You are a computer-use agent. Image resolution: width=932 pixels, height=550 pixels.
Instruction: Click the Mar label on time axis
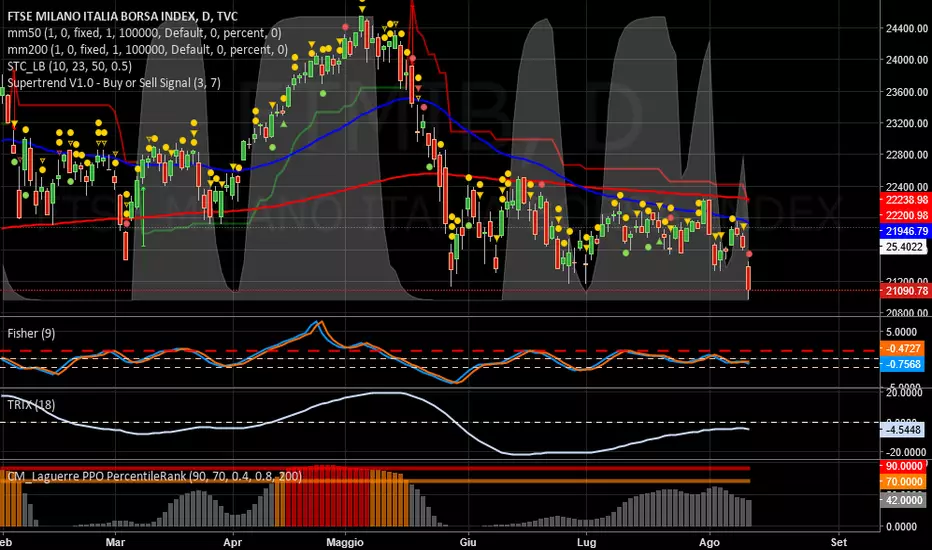tap(115, 542)
